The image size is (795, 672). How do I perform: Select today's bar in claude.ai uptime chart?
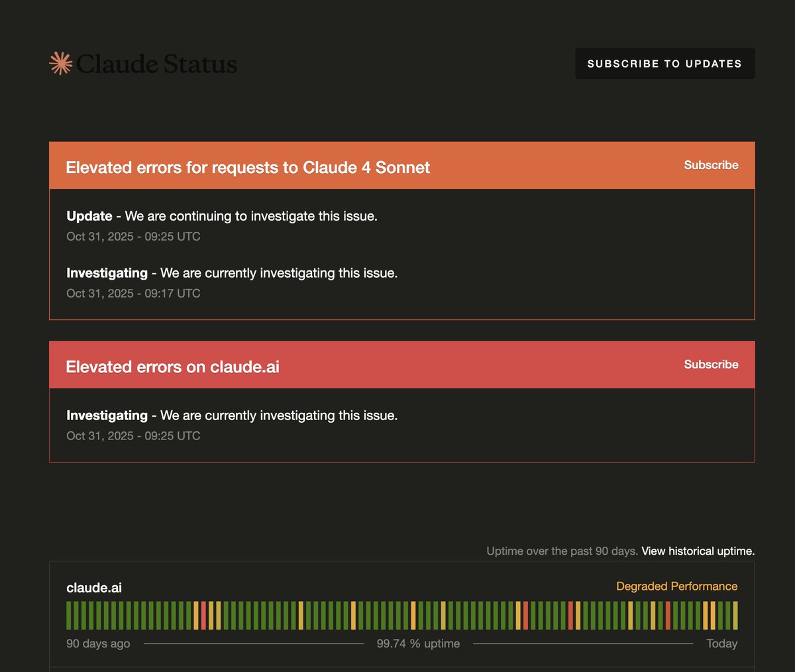coord(735,616)
